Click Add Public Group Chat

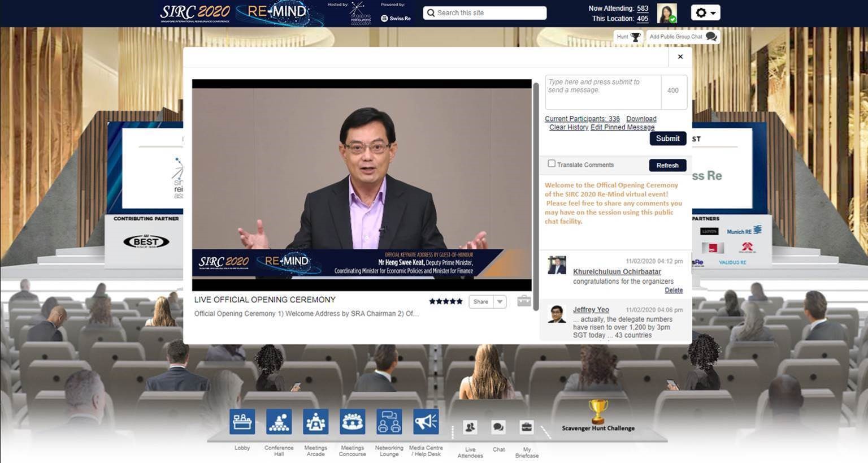tap(683, 37)
